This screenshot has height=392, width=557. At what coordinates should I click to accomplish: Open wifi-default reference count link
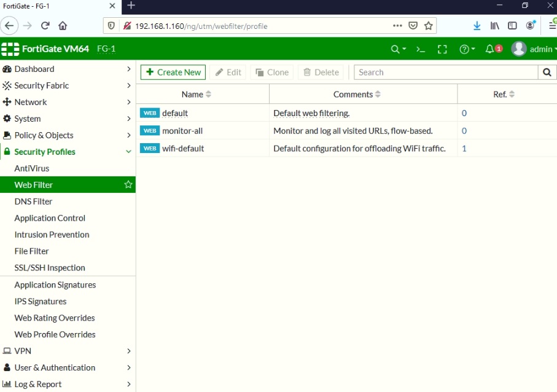pyautogui.click(x=464, y=148)
